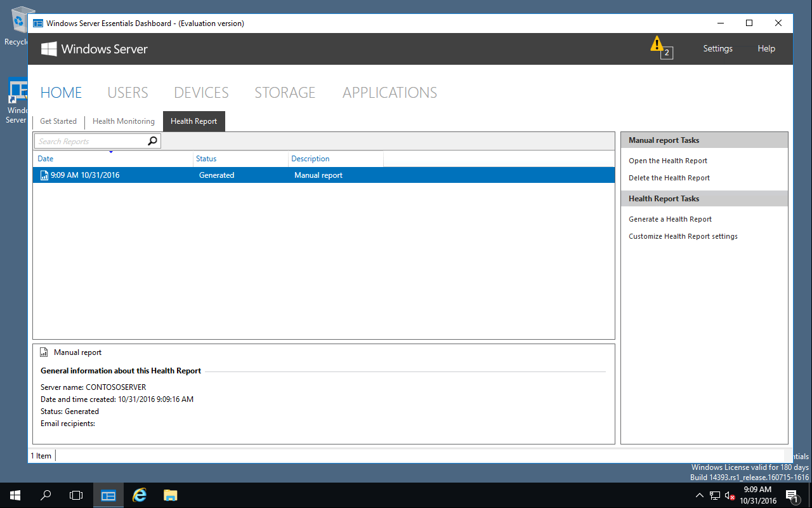Viewport: 812px width, 508px height.
Task: Switch to the DEVICES section
Action: (x=201, y=93)
